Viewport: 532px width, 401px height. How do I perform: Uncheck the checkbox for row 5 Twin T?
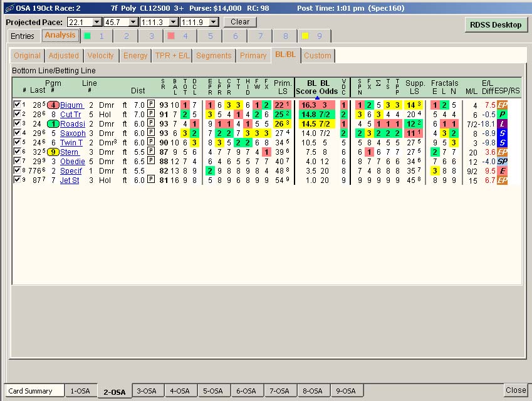coord(17,142)
